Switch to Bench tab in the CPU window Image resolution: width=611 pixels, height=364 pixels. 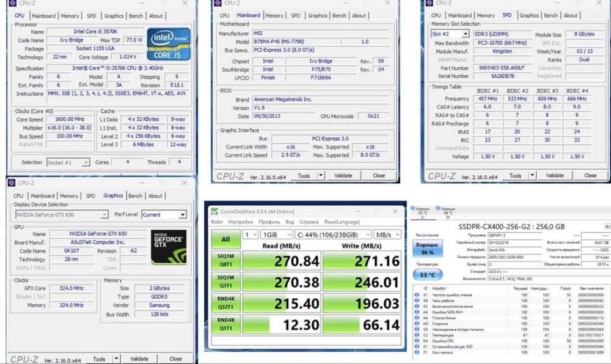136,16
